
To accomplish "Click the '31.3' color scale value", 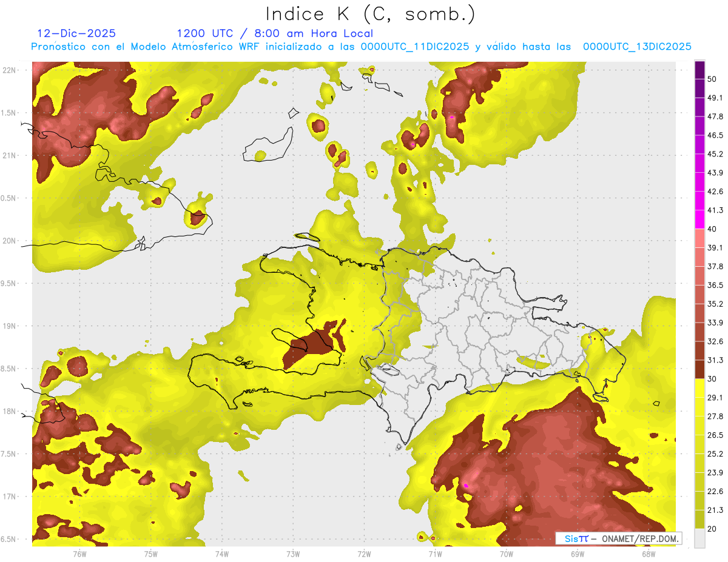I will [x=715, y=360].
